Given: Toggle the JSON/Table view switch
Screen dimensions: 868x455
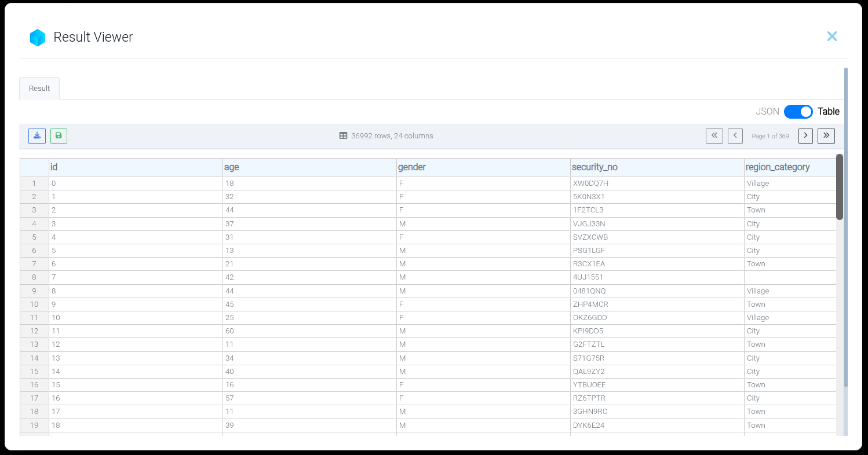Looking at the screenshot, I should 798,112.
